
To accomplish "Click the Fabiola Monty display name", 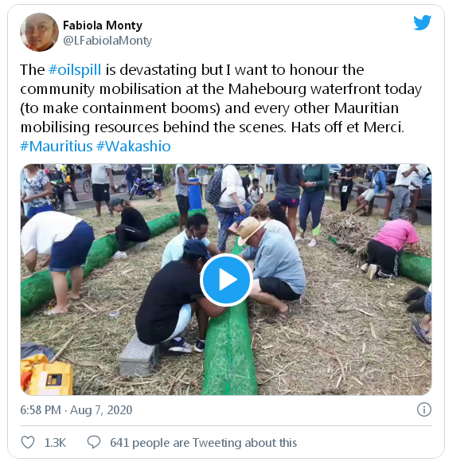I will [103, 25].
